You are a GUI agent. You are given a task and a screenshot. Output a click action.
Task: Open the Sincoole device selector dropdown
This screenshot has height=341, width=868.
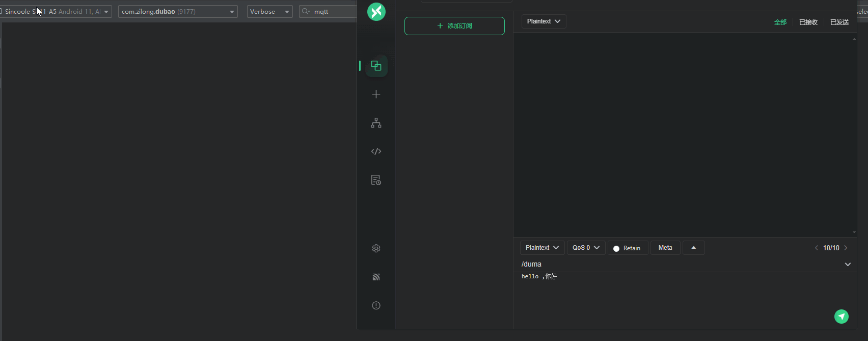pos(56,11)
